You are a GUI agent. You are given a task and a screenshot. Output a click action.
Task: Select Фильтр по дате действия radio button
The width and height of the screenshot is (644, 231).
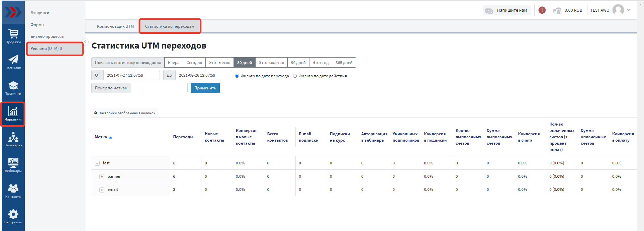295,76
